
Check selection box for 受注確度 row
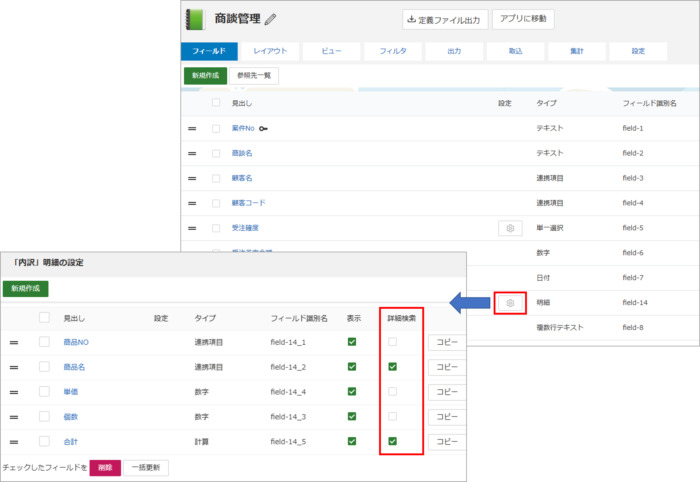point(216,229)
